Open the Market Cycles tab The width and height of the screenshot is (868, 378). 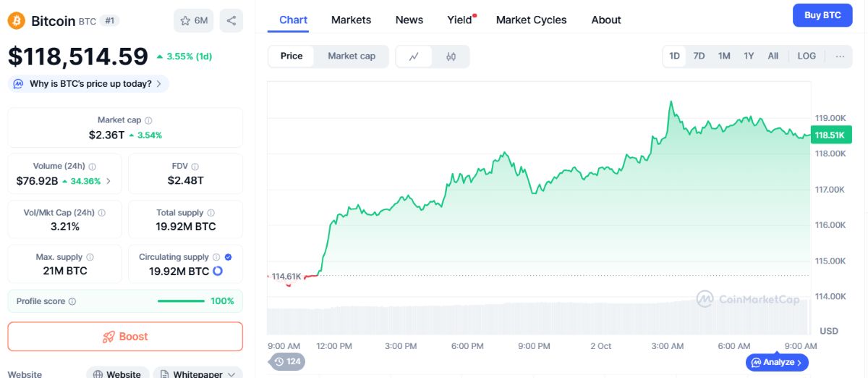coord(532,20)
